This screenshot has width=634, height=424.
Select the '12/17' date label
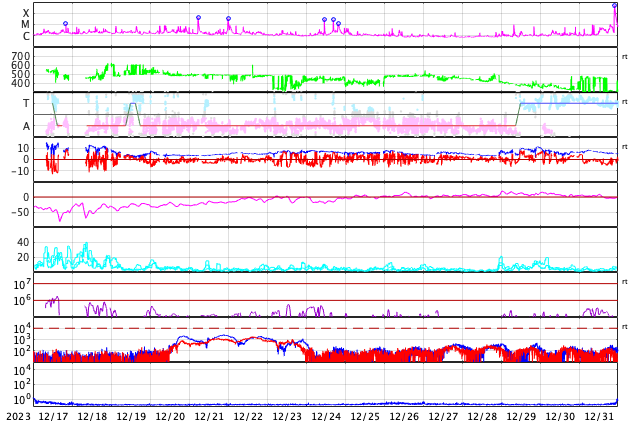coord(53,417)
